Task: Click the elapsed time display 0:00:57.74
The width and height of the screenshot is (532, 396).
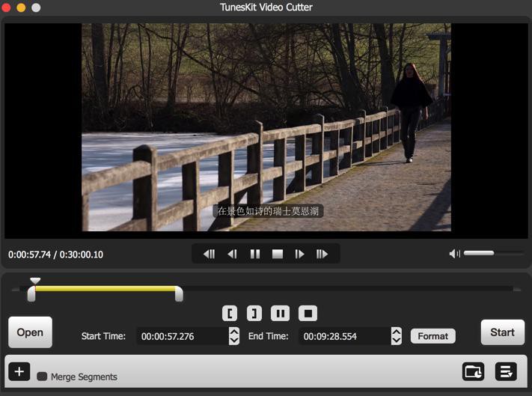Action: click(29, 255)
